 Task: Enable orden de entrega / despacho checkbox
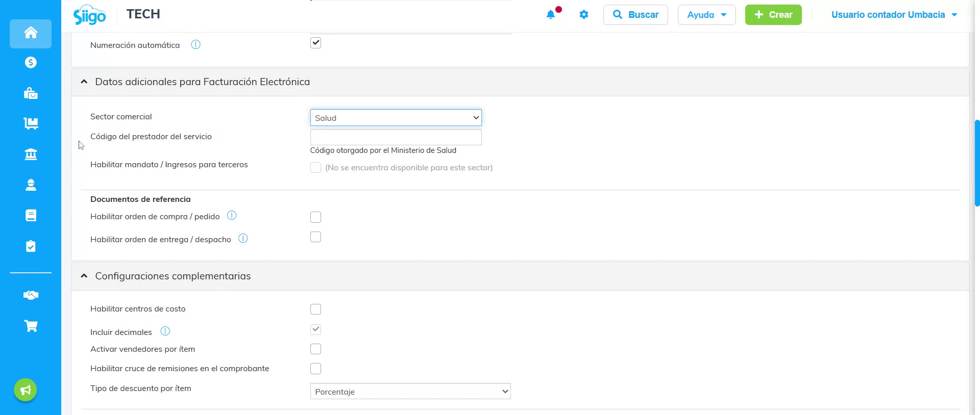315,237
